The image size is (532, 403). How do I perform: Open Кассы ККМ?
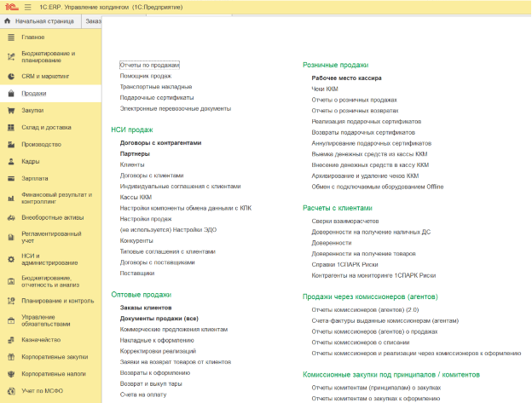coord(136,198)
